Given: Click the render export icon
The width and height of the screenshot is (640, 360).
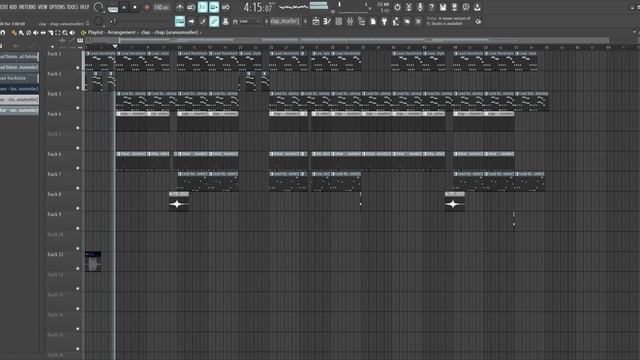Looking at the screenshot, I should pos(454,7).
